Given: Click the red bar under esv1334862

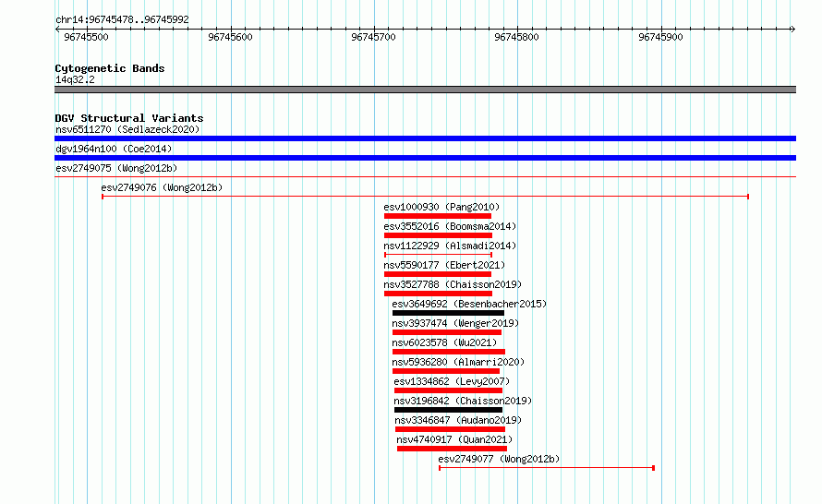Looking at the screenshot, I should (x=448, y=390).
